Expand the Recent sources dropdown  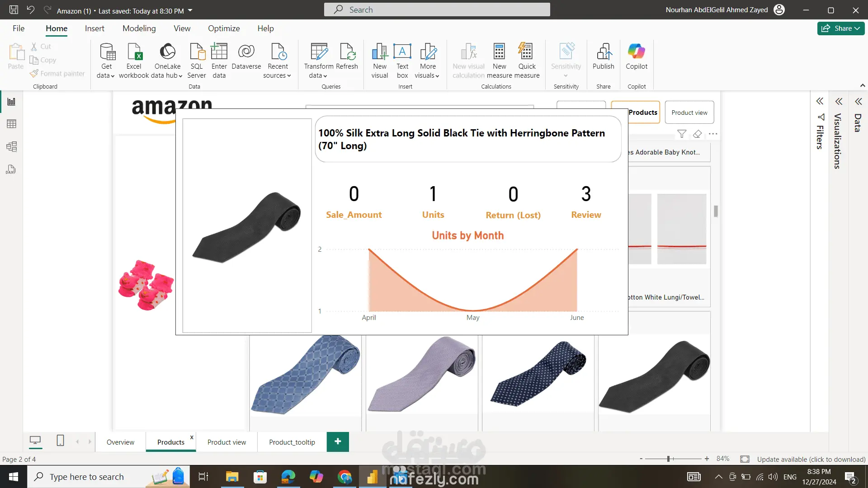coord(278,75)
